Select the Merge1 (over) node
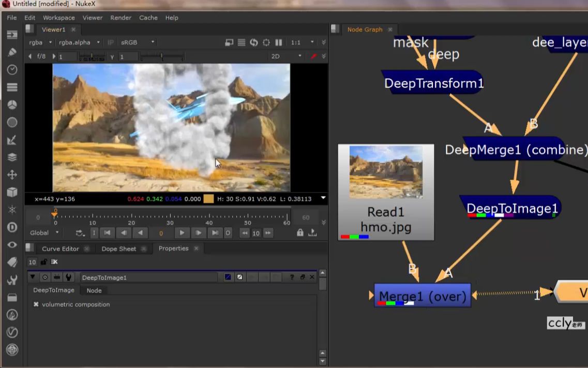588x368 pixels. click(423, 296)
